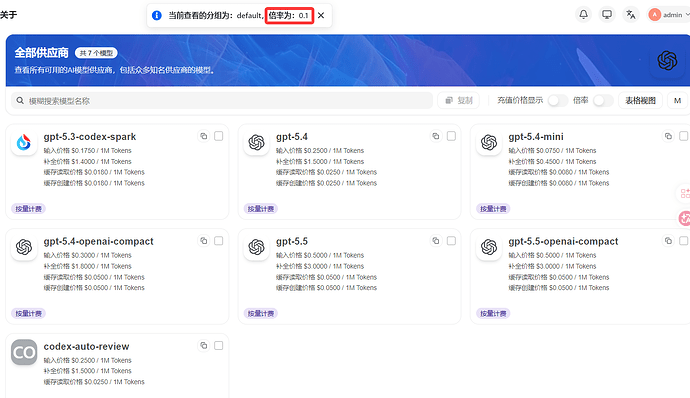Image resolution: width=690 pixels, height=398 pixels.
Task: Select the gpt-5.4 card checkbox
Action: point(451,136)
